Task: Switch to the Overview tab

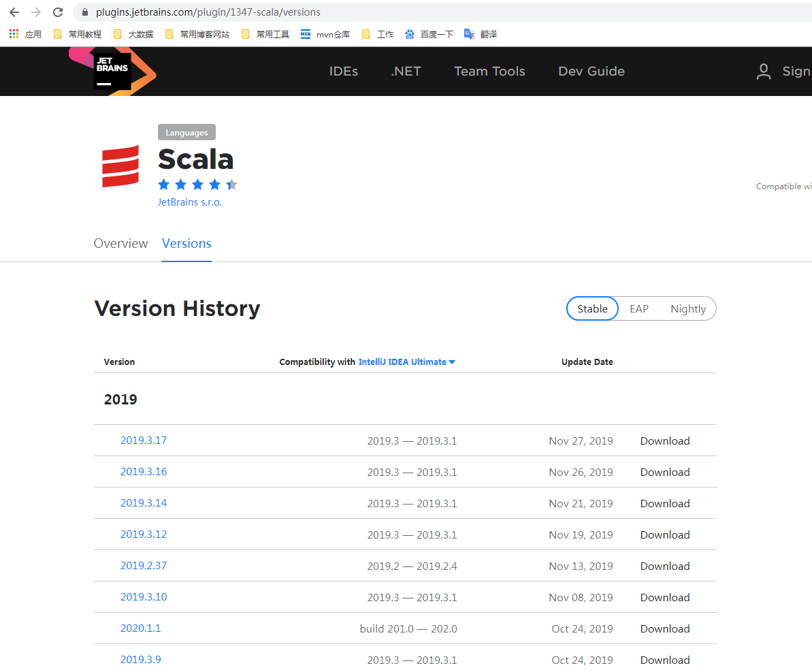Action: (x=120, y=244)
